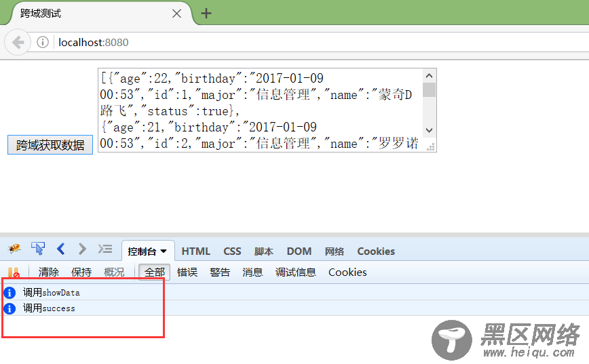589x364 pixels.
Task: Click the textarea resize grip corner
Action: [430, 146]
